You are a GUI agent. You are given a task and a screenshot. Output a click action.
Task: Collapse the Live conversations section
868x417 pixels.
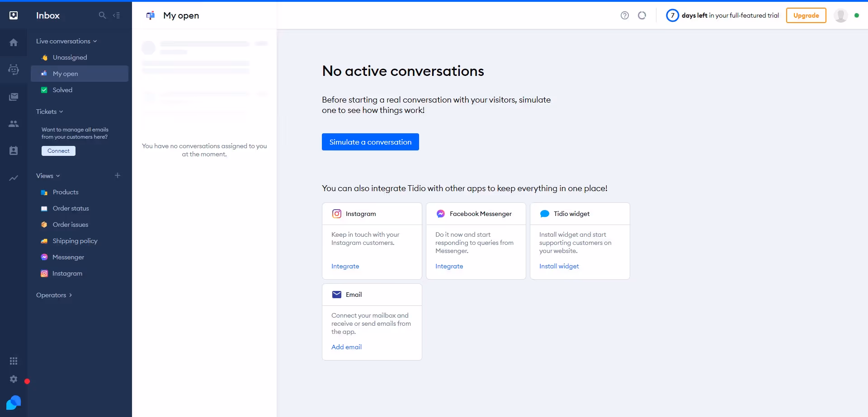[66, 41]
